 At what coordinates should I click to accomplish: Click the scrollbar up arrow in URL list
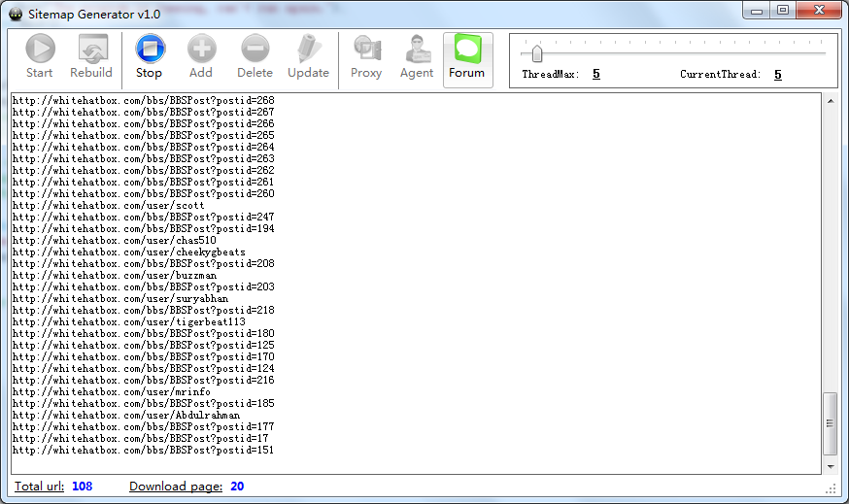coord(831,101)
